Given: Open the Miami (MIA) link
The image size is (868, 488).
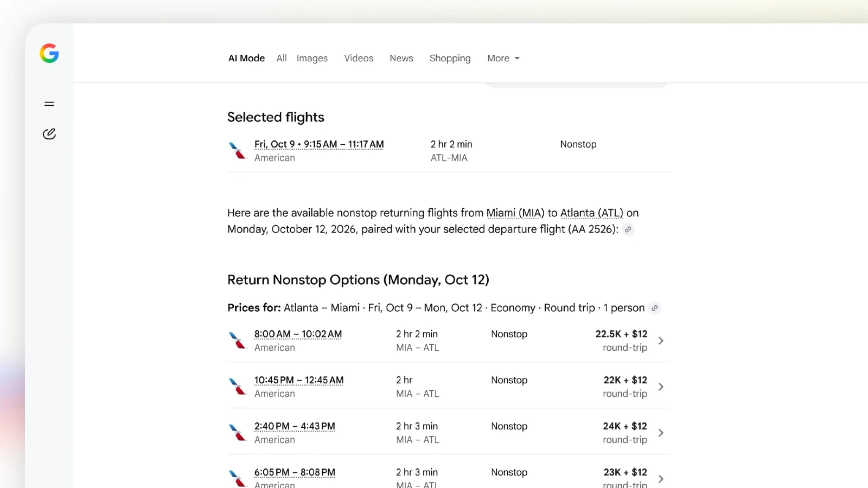Looking at the screenshot, I should click(x=515, y=213).
